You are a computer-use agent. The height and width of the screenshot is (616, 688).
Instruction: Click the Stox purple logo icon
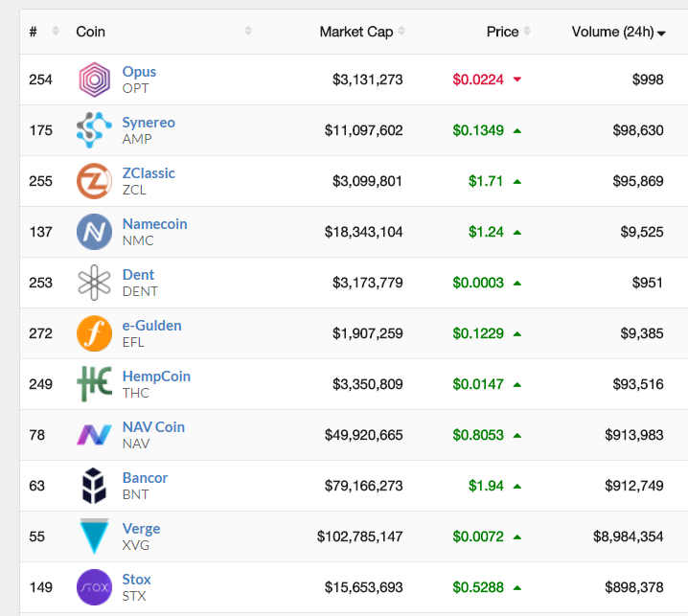(94, 587)
